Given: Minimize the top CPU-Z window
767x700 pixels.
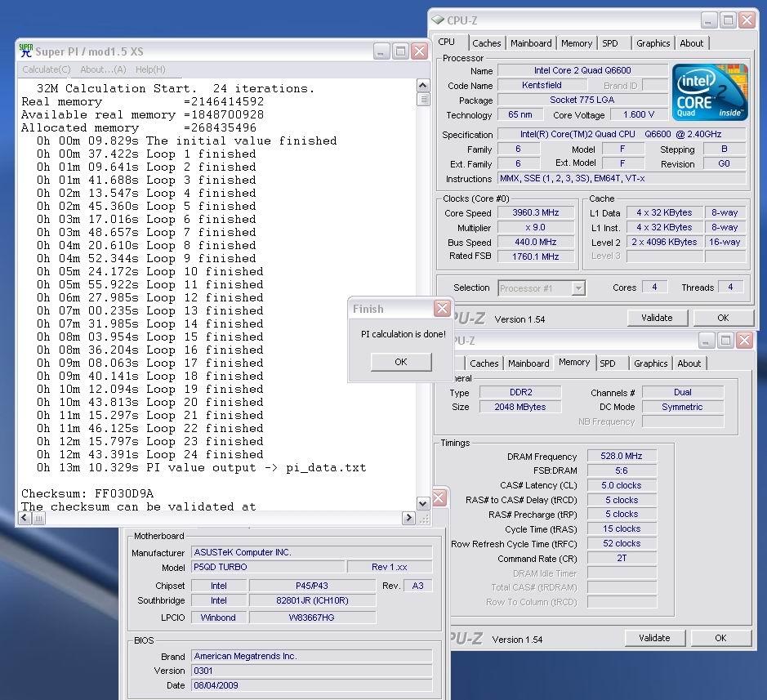Looking at the screenshot, I should coord(709,20).
